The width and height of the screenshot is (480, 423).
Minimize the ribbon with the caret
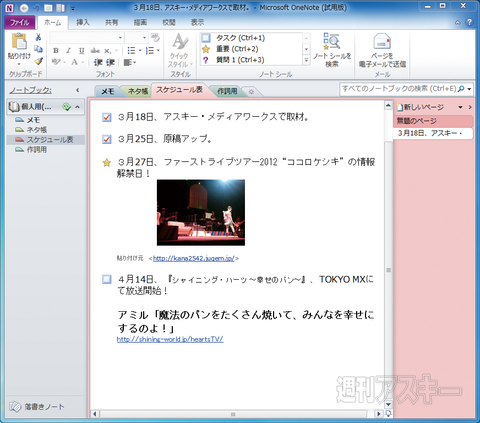(458, 23)
